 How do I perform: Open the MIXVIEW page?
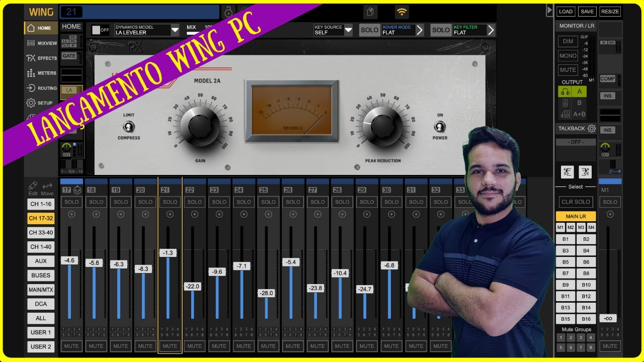41,43
